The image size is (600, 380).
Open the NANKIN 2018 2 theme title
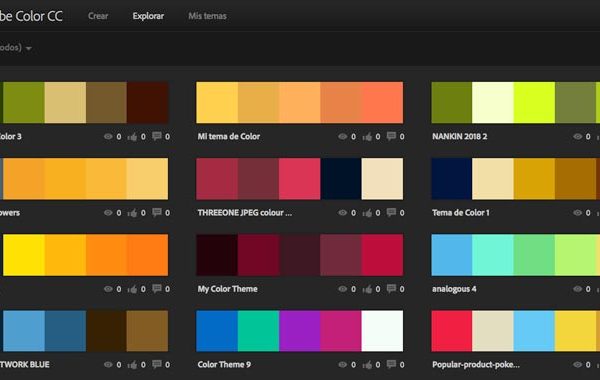tap(460, 137)
